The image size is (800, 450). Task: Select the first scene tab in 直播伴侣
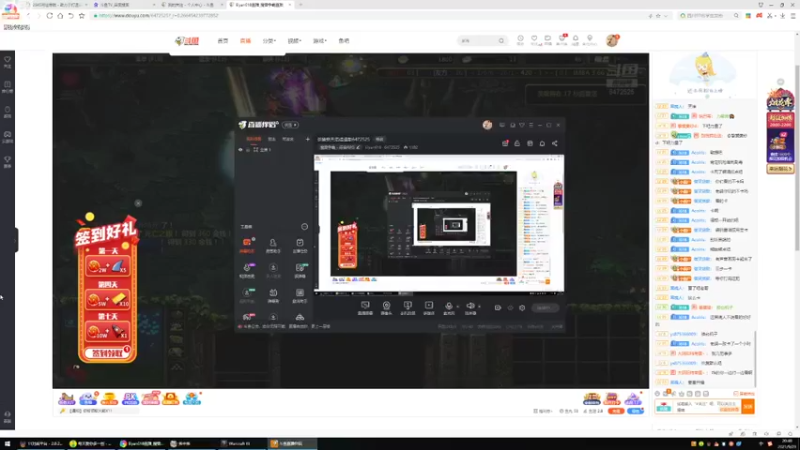tap(254, 139)
